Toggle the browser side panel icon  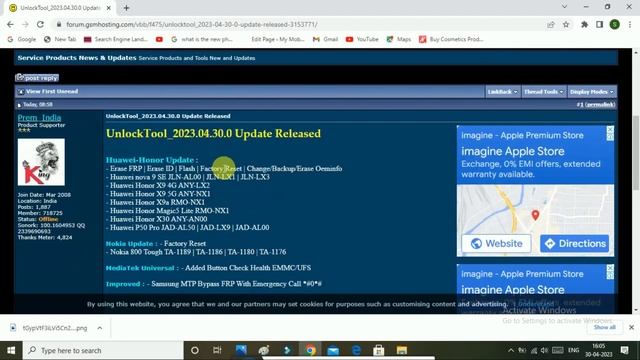600,24
